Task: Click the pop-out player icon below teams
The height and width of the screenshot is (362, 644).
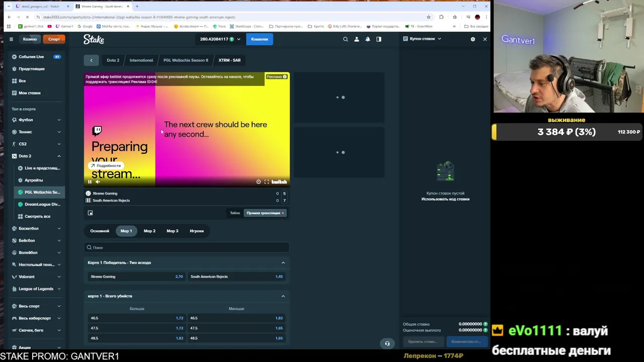Action: pyautogui.click(x=90, y=213)
